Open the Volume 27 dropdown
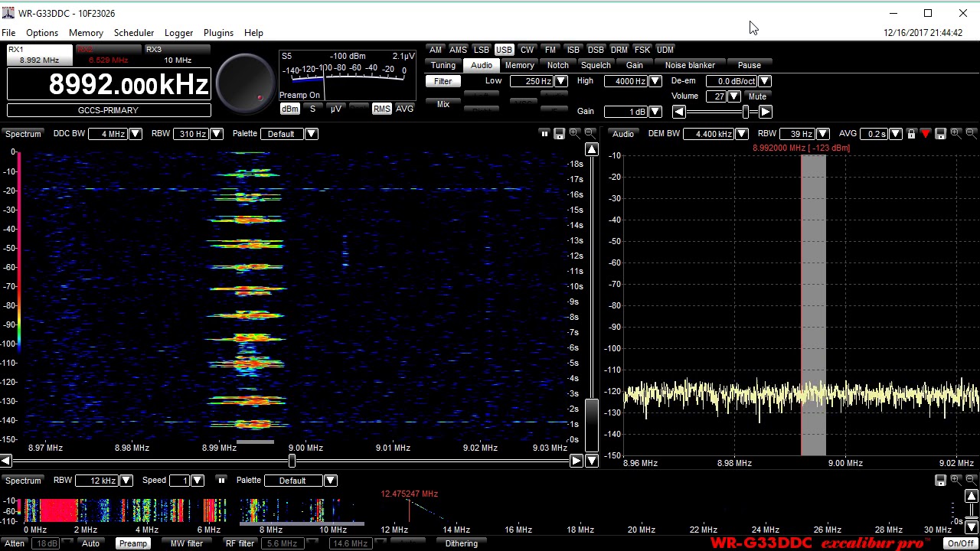Viewport: 980px width, 551px height. [733, 96]
